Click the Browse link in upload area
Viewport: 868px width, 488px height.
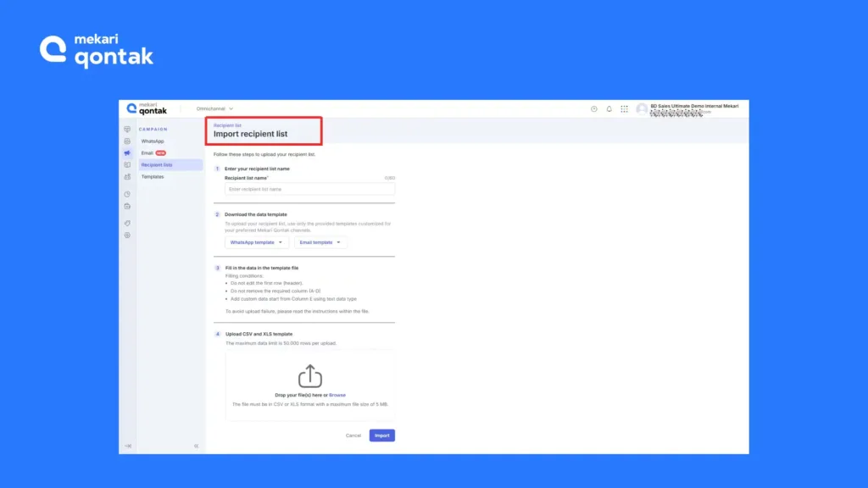coord(337,395)
